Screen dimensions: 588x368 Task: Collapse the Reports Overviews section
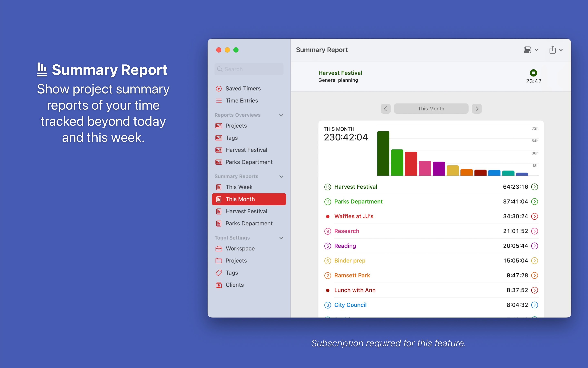281,115
